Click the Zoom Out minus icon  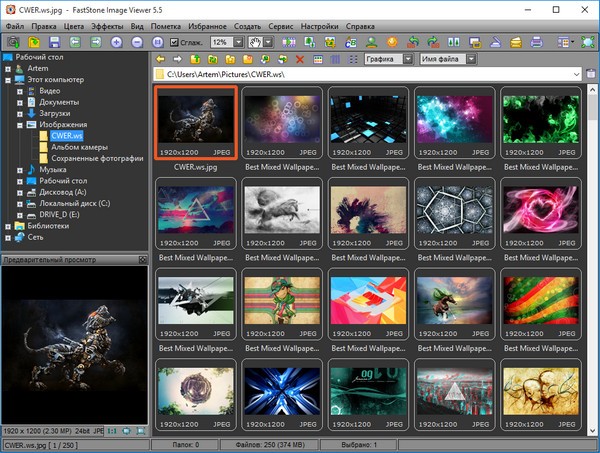(x=138, y=42)
